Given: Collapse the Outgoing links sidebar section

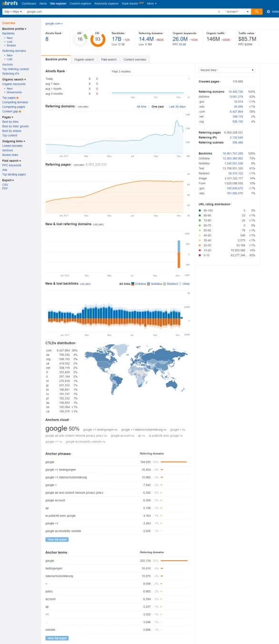Looking at the screenshot, I should click(13, 141).
